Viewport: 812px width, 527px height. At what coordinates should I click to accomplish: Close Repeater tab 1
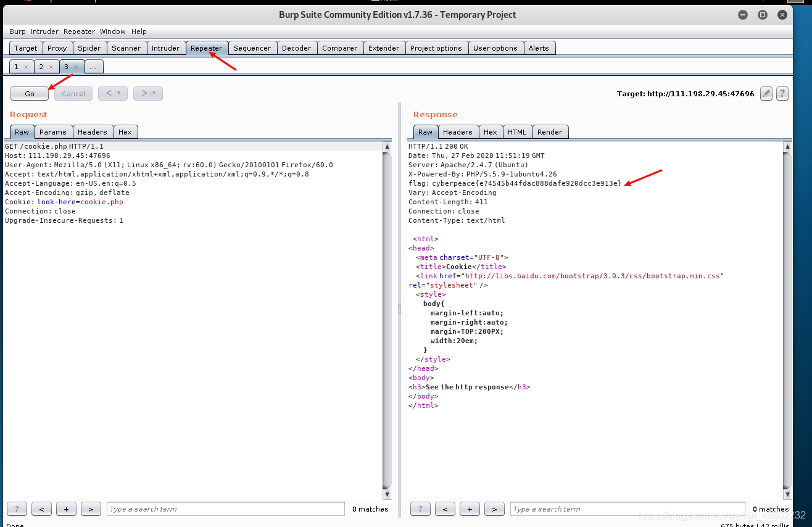tap(27, 67)
